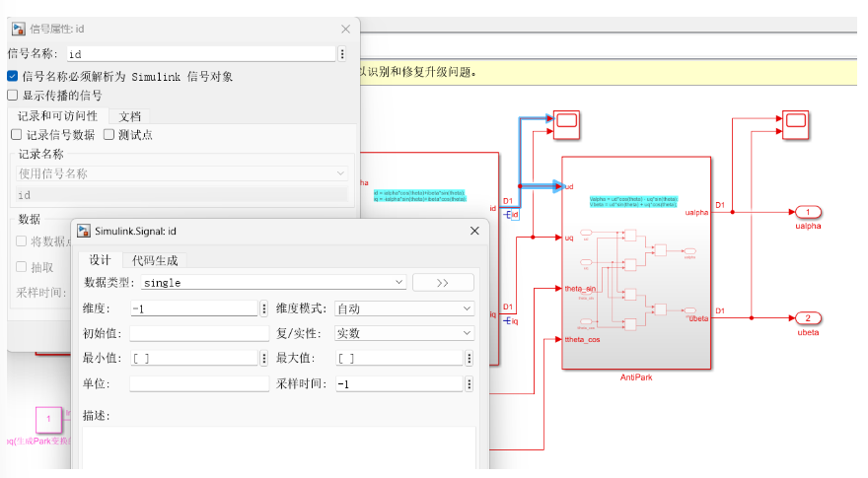Screen dimensions: 868x478
Task: Click the ubeta label under outport 2
Action: [x=808, y=332]
